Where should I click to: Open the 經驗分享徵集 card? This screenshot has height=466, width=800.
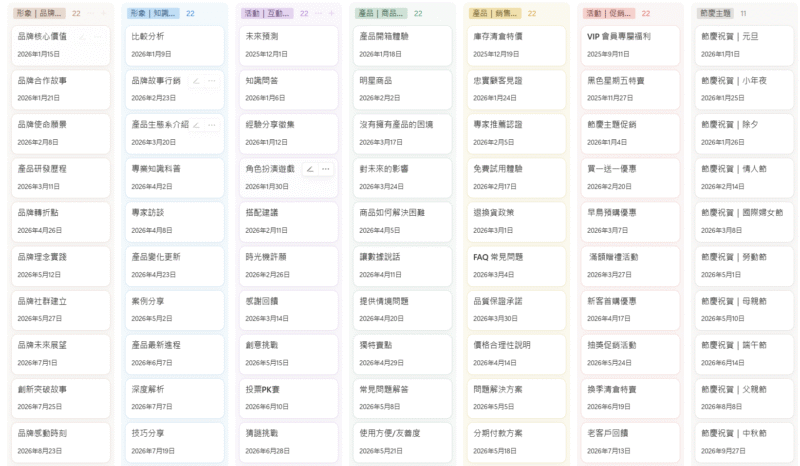pyautogui.click(x=288, y=133)
